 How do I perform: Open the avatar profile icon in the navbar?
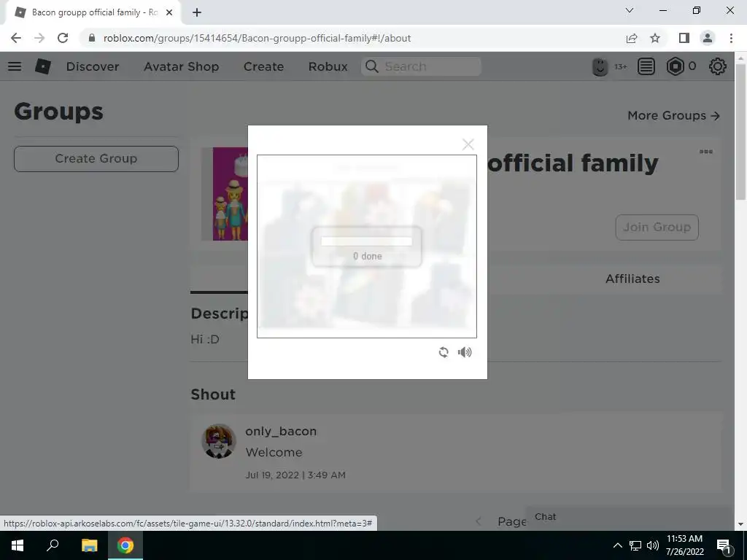[600, 66]
